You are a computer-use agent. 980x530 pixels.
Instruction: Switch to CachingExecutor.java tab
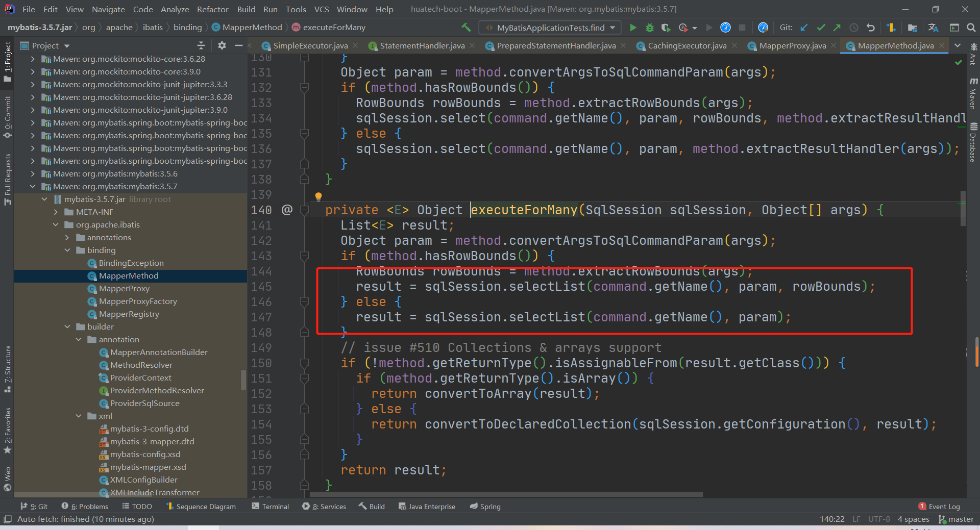coord(687,46)
